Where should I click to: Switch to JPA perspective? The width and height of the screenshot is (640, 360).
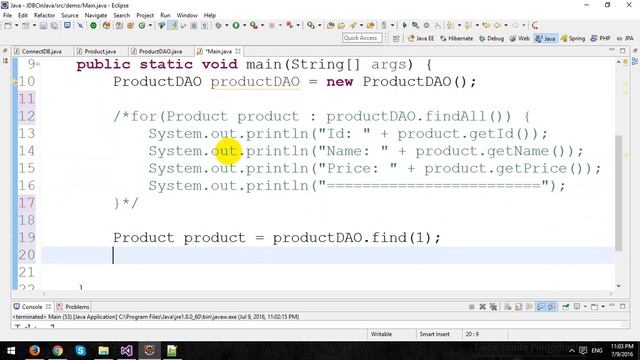click(x=625, y=38)
